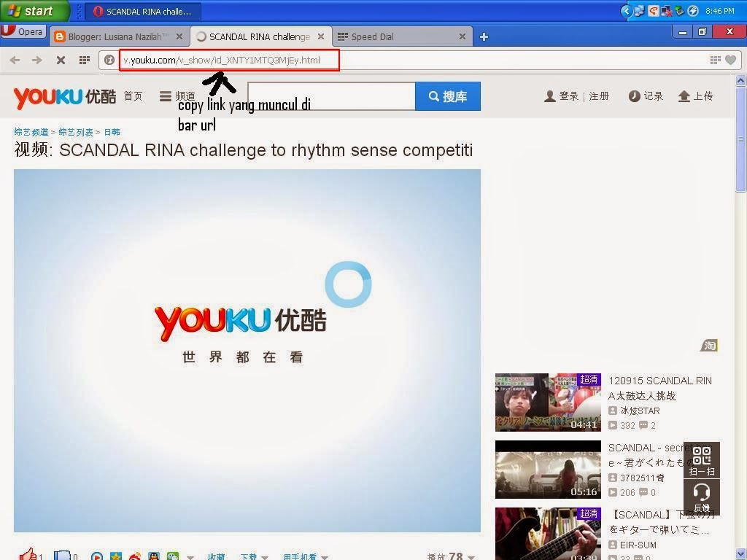
Task: Expand the 用手机看 dropdown
Action: (306, 556)
